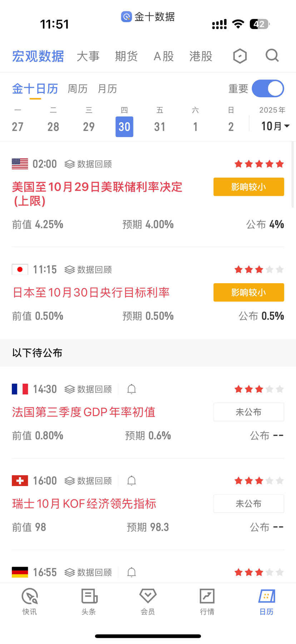The width and height of the screenshot is (296, 644).
Task: Tap the 未公布 button for Swiss KOF
Action: pos(248,503)
